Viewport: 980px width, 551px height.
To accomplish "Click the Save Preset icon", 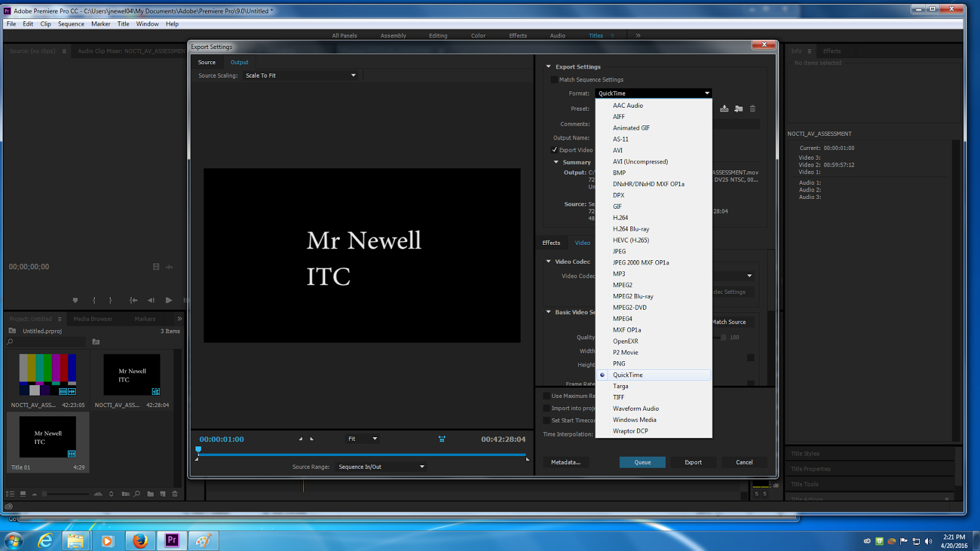I will [724, 108].
